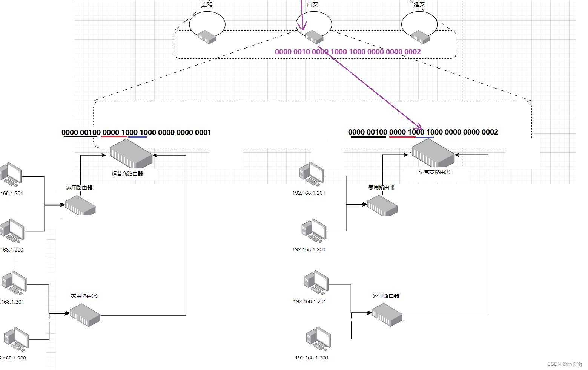The width and height of the screenshot is (588, 370).
Task: Click the 家用路由器 label above the lower 0001-network router
Action: click(x=84, y=296)
